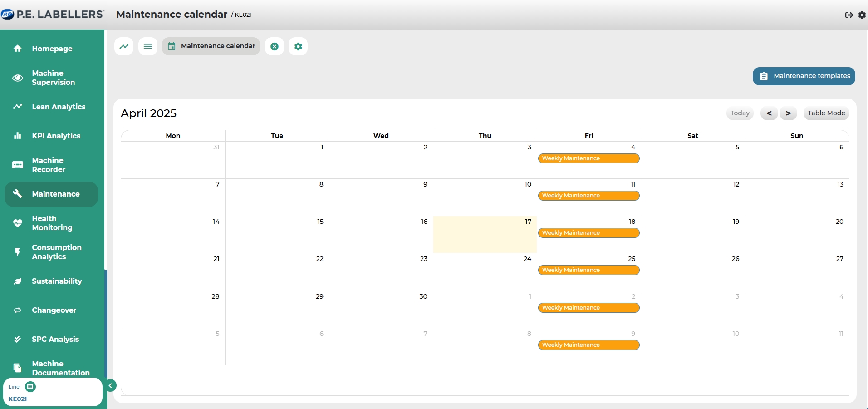
Task: Select the Weekly Maintenance event on April 4
Action: pyautogui.click(x=588, y=158)
